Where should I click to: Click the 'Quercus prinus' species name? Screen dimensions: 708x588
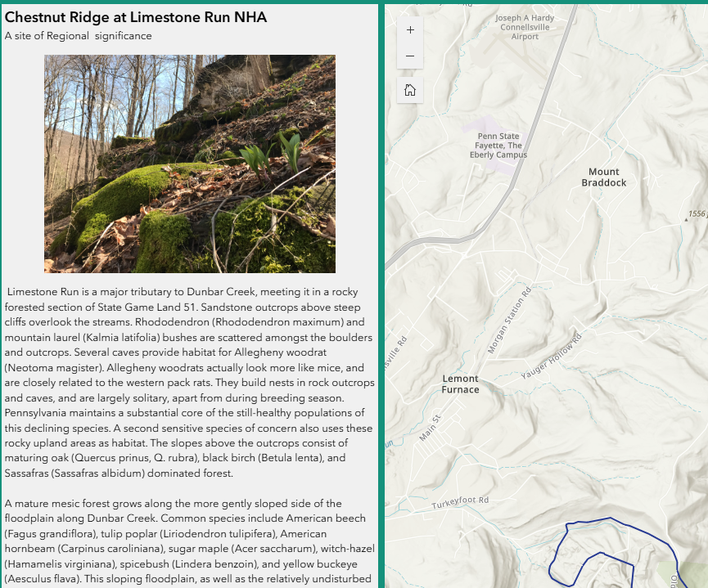[x=112, y=458]
